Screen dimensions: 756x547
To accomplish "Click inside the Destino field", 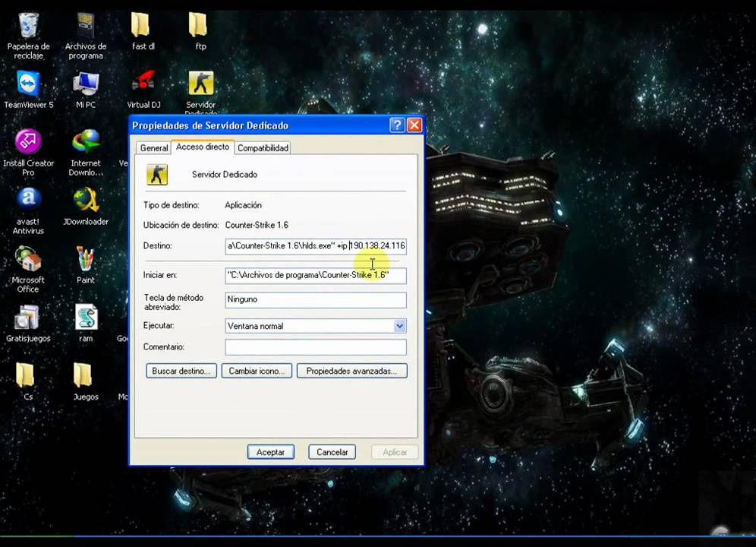I will pyautogui.click(x=316, y=245).
